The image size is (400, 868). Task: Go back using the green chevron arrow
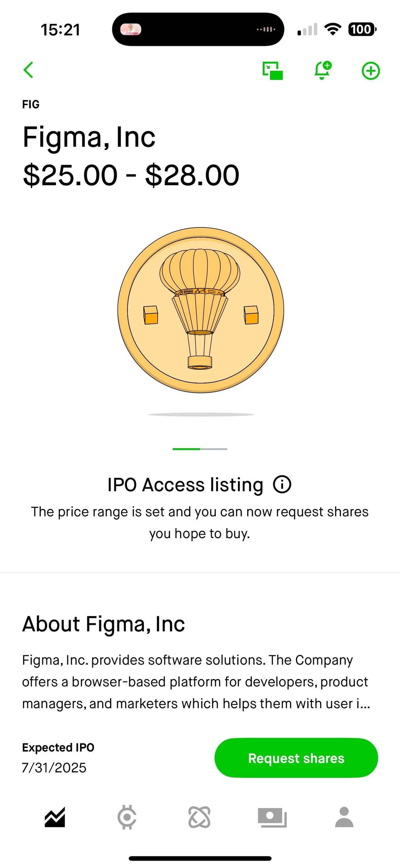tap(29, 70)
